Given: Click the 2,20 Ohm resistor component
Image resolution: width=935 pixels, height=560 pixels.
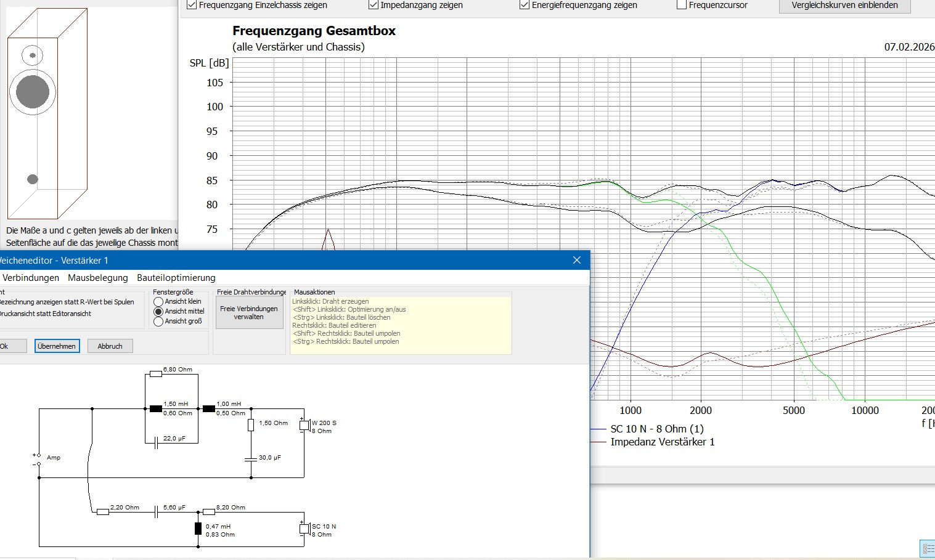Looking at the screenshot, I should pyautogui.click(x=103, y=512).
